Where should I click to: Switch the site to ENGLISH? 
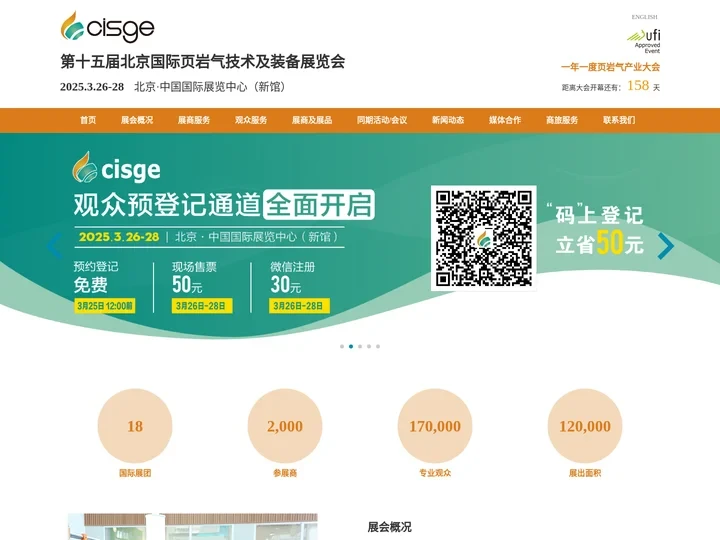point(644,17)
